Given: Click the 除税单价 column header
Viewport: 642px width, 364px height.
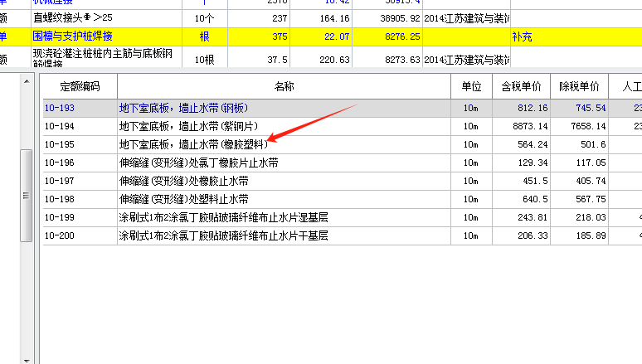Looking at the screenshot, I should (x=579, y=86).
